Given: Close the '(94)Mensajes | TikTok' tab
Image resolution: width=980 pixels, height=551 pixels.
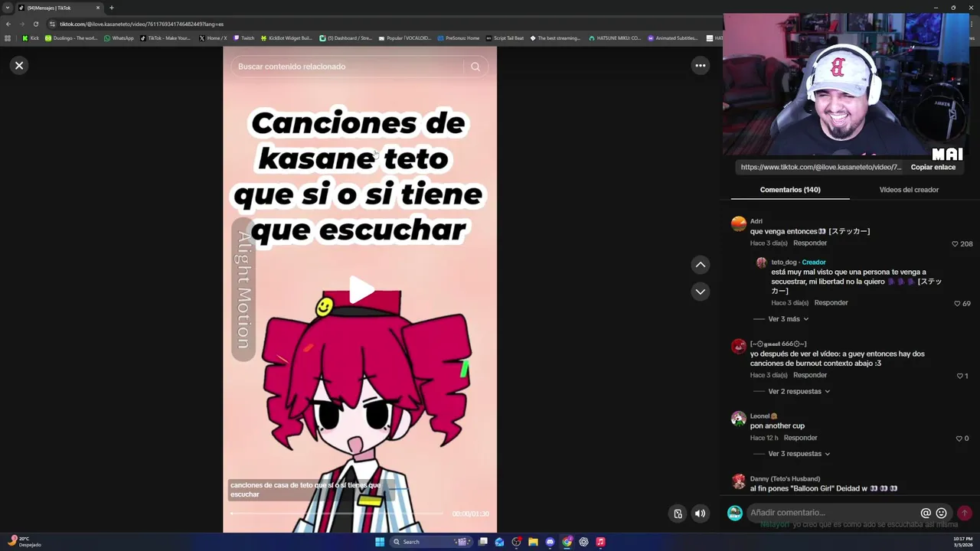Looking at the screenshot, I should (98, 8).
